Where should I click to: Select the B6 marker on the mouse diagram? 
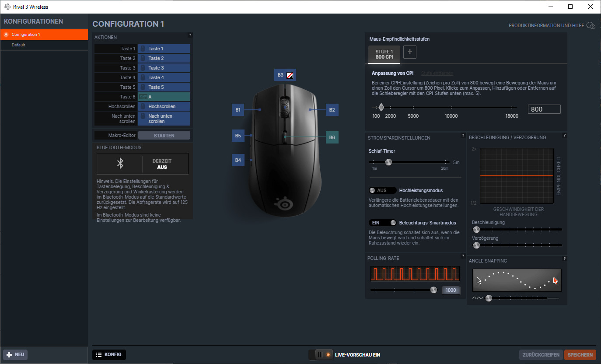(332, 137)
